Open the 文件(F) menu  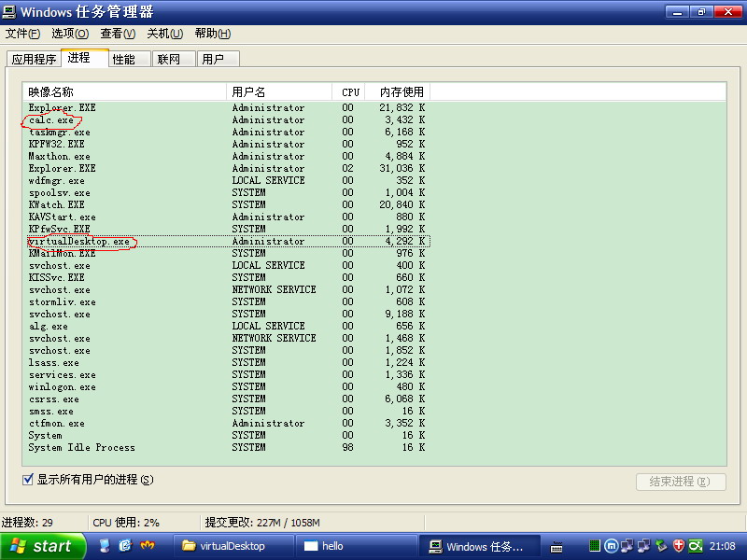coord(22,34)
